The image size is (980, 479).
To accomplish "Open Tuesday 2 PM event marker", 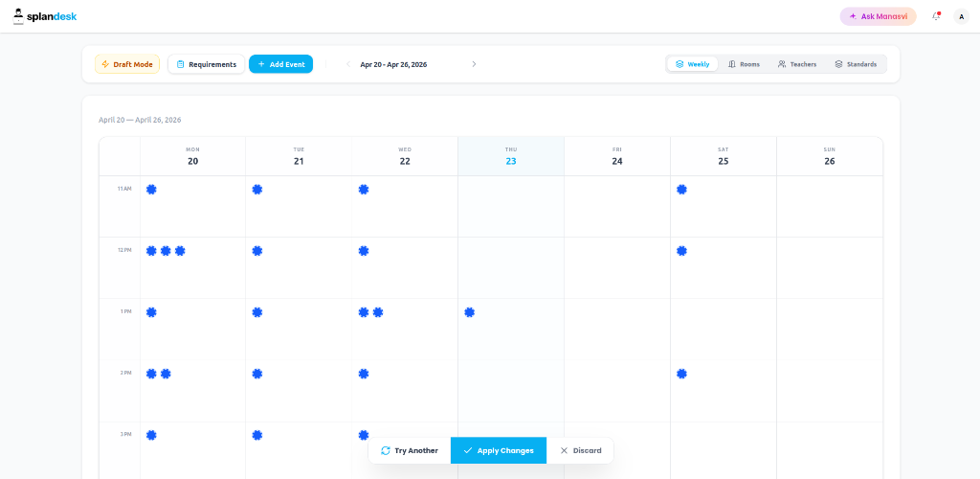I will pos(256,374).
